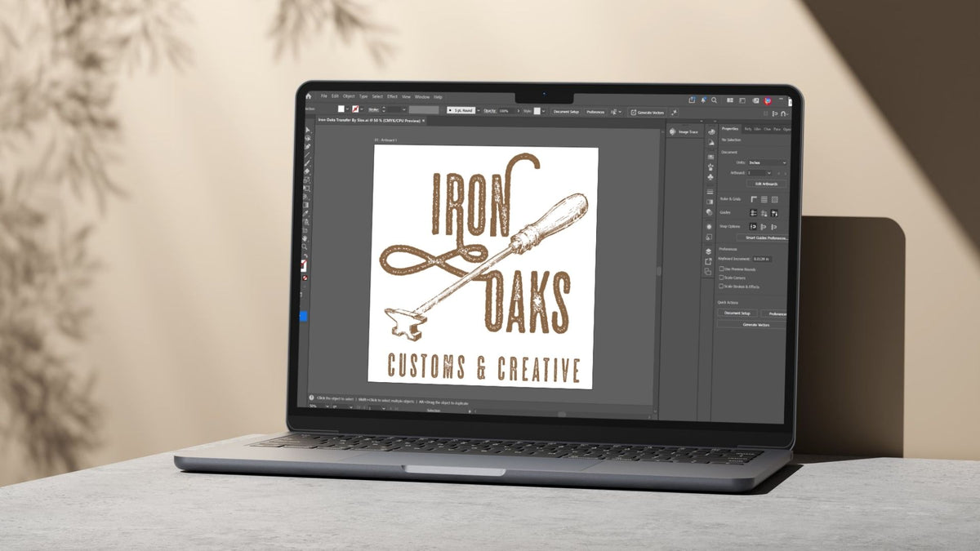Toggle Show Grid in Ruler & Grids
Screen dimensions: 980x551
coord(764,199)
